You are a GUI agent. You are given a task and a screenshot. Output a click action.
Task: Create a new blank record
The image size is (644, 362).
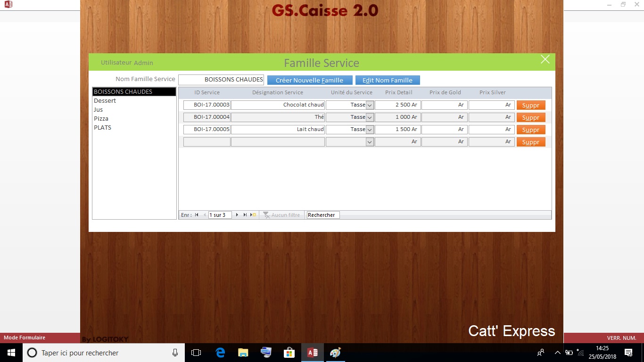pyautogui.click(x=254, y=215)
